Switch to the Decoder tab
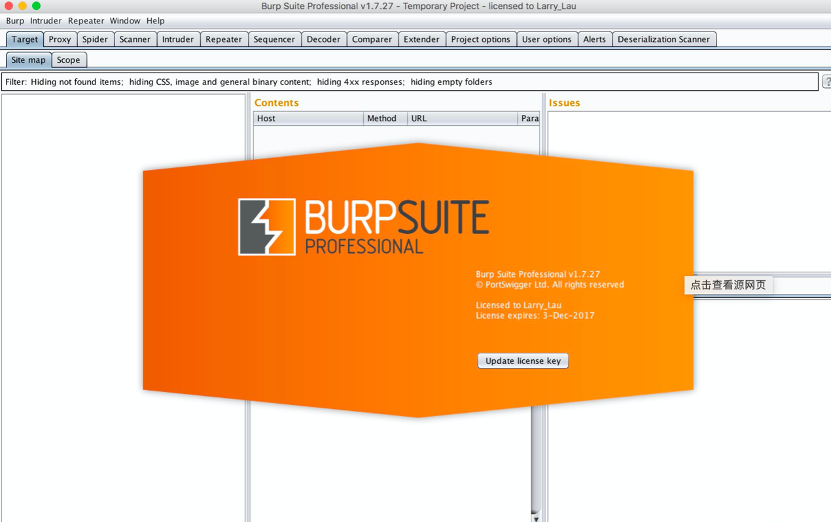832x522 pixels. (323, 39)
